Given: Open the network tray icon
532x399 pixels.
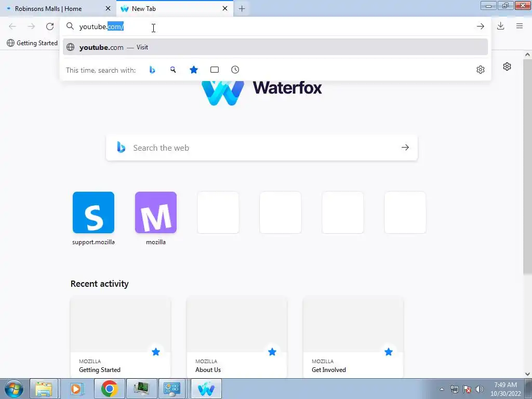Looking at the screenshot, I should (x=454, y=389).
